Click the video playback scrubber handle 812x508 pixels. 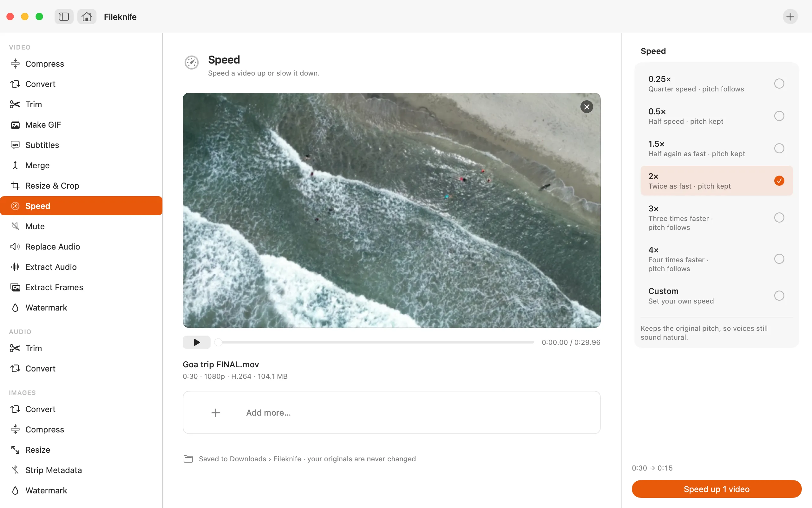tap(218, 342)
